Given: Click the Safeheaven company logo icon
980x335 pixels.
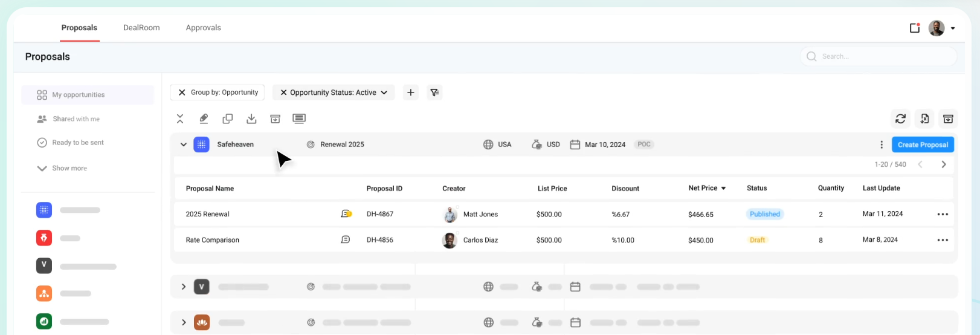Looking at the screenshot, I should 201,145.
